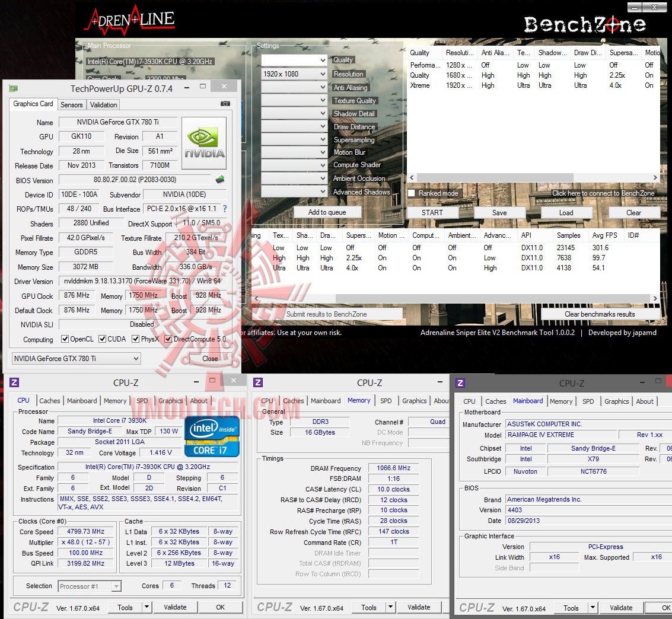Click the Load button in benchmark tool
672x619 pixels.
tap(566, 212)
